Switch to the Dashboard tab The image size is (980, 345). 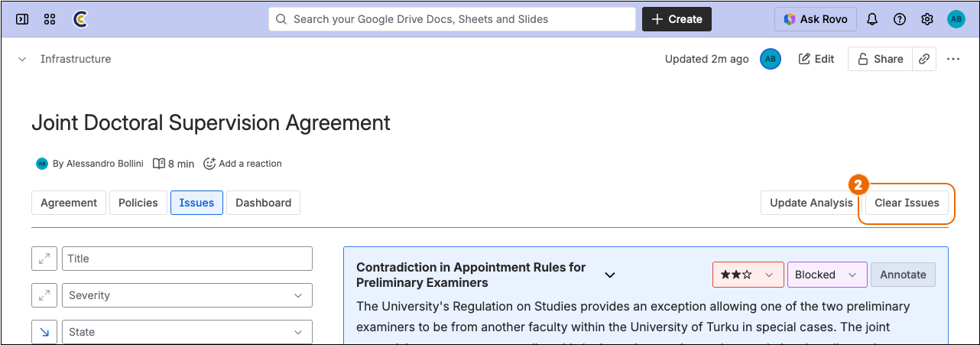click(263, 203)
